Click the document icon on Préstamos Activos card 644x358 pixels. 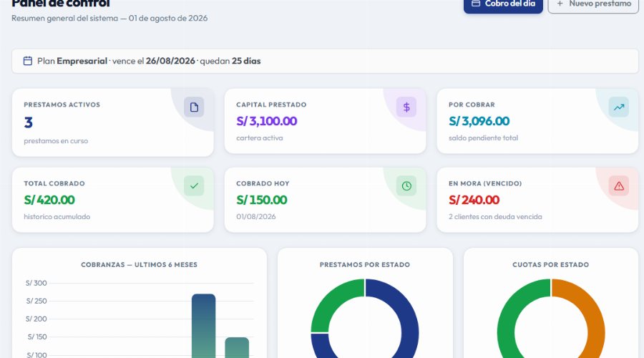click(x=194, y=107)
